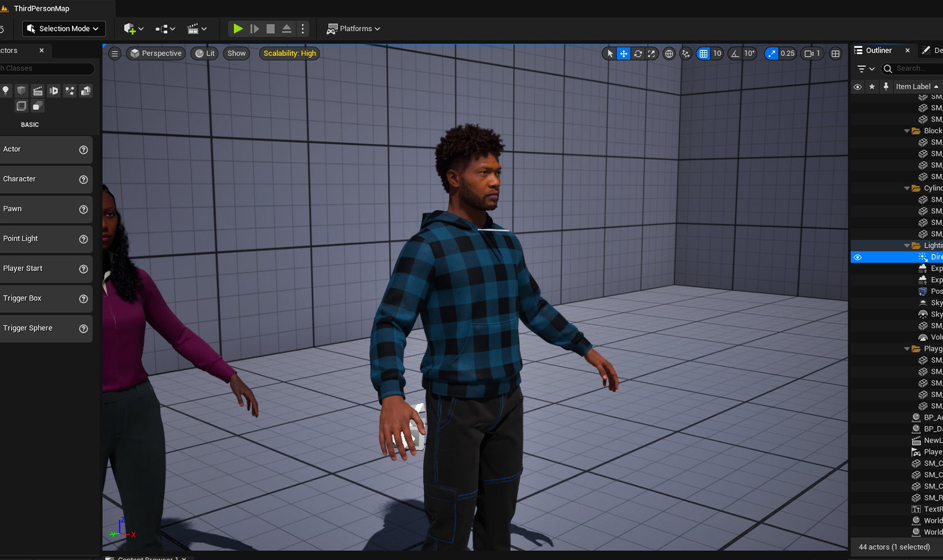Image resolution: width=943 pixels, height=560 pixels.
Task: Open scale snap 0.25 dropdown
Action: point(787,53)
